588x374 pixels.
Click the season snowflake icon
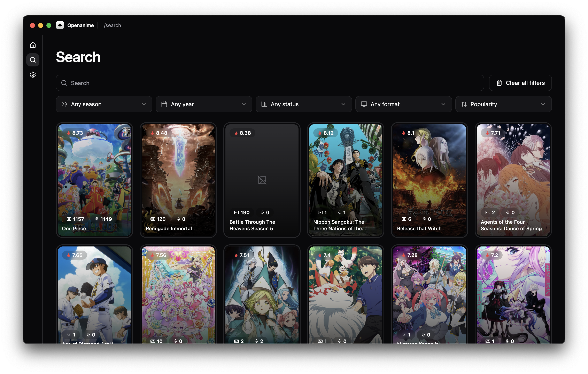[x=64, y=104]
